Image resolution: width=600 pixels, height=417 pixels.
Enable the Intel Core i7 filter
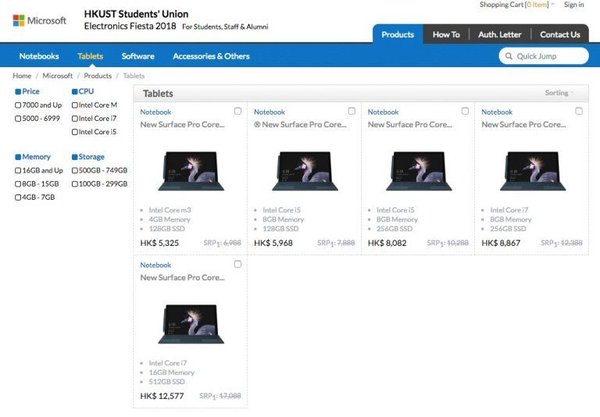click(x=75, y=119)
